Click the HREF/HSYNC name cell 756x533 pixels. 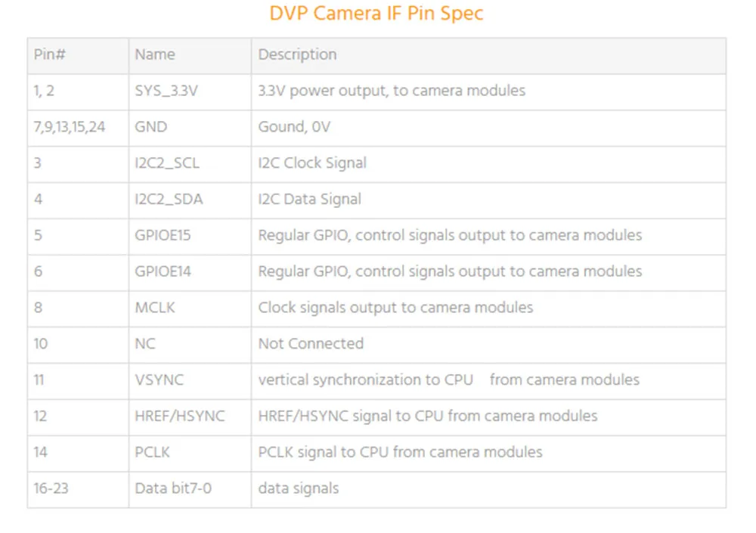pos(190,418)
